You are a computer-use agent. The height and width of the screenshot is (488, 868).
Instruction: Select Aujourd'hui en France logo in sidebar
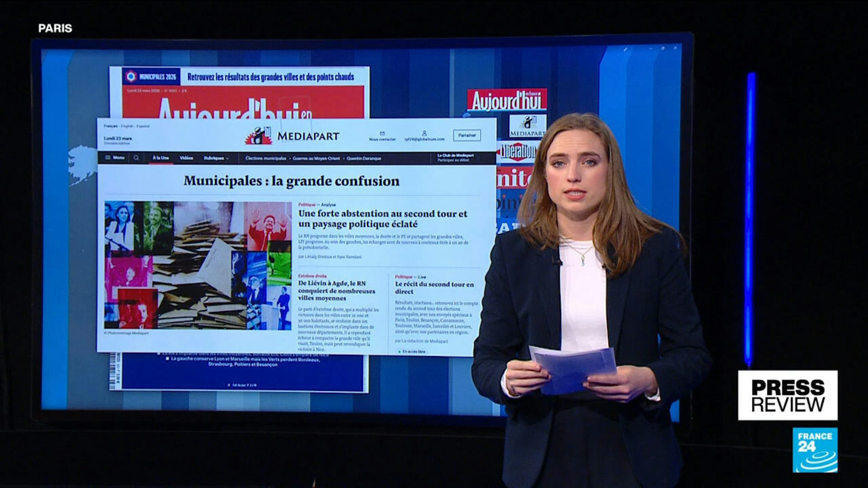pos(507,100)
